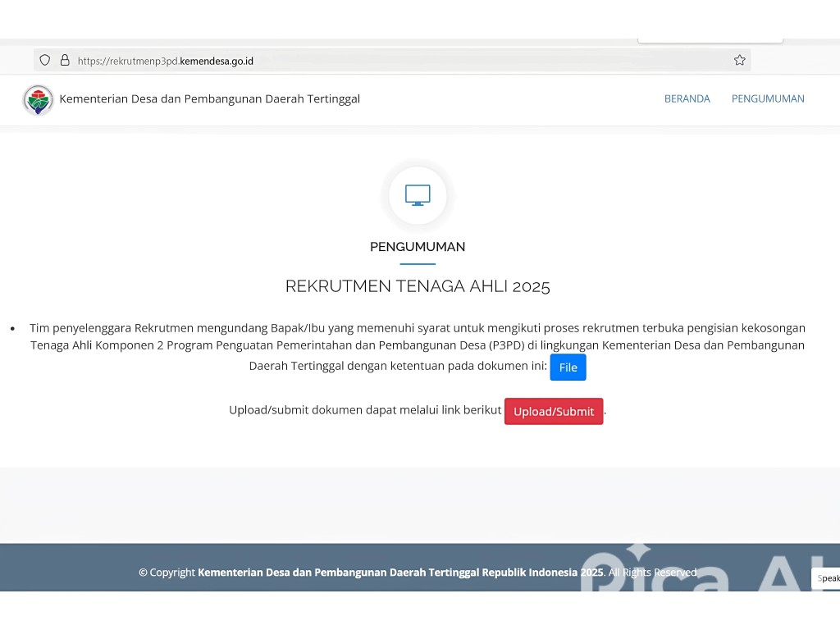
Task: Open the BERANDA navigation menu item
Action: (x=687, y=98)
